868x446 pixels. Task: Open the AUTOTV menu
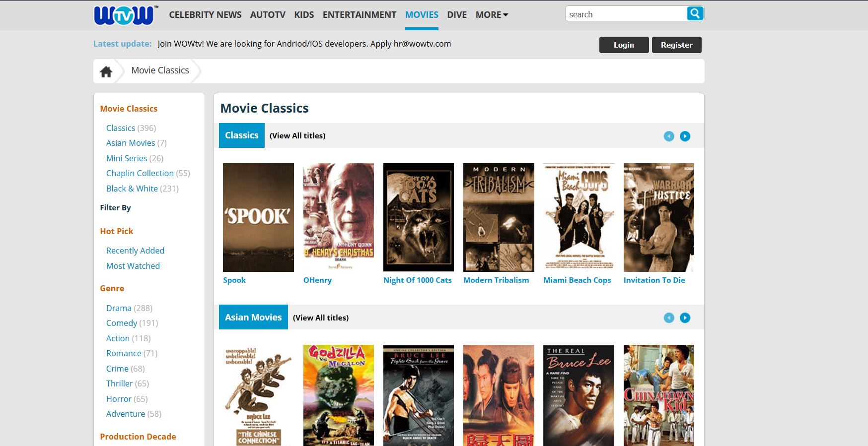(268, 15)
